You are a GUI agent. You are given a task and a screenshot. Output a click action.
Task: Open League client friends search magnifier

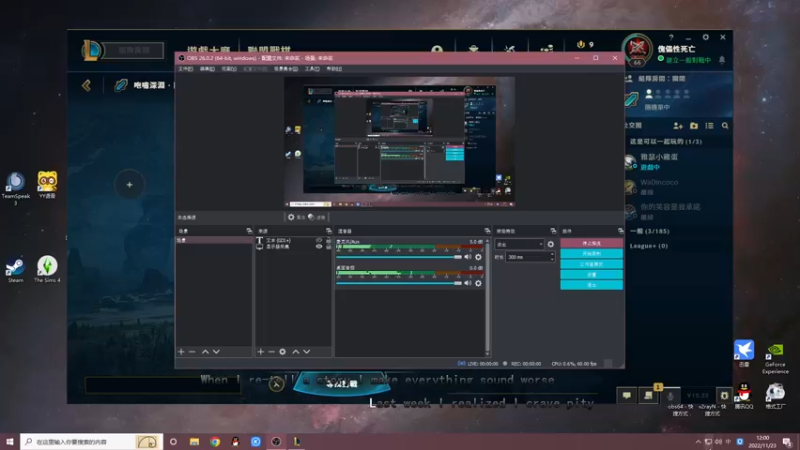coord(725,126)
